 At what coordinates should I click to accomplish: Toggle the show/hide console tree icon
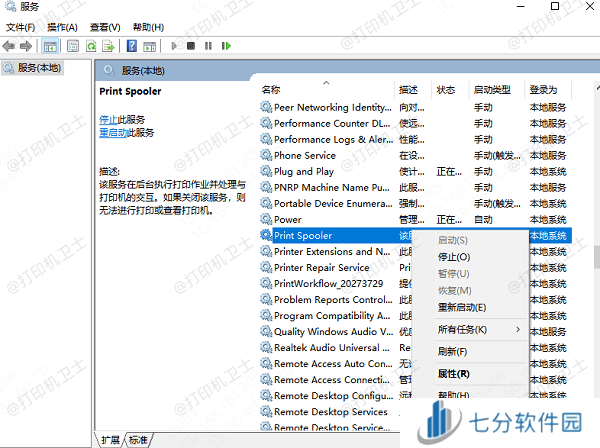click(x=50, y=46)
